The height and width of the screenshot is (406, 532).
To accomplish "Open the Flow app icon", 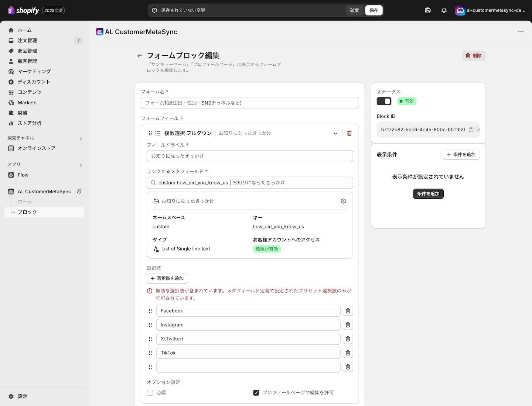I will tap(11, 175).
